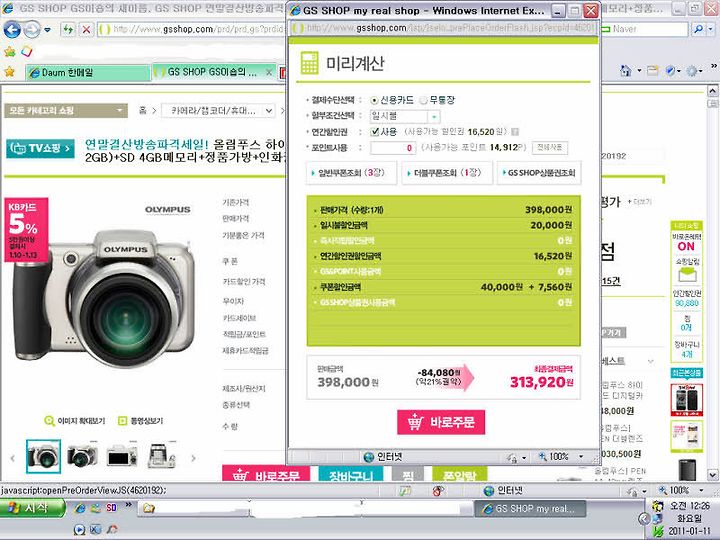
Task: Click the next thumbnail arrow
Action: [x=193, y=458]
